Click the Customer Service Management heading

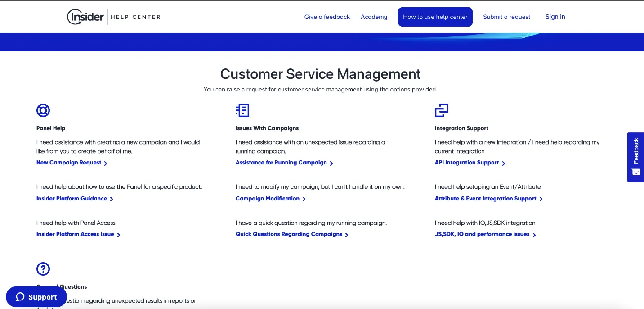click(321, 74)
